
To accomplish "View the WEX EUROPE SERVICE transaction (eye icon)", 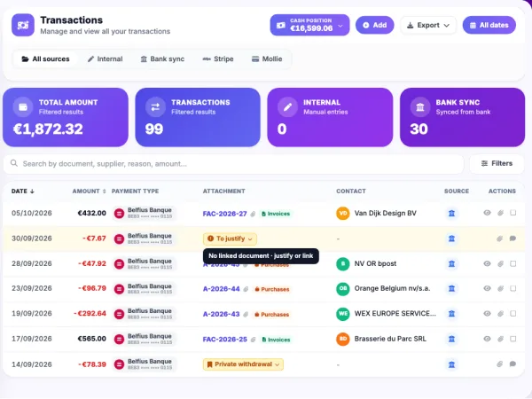I will (x=487, y=314).
